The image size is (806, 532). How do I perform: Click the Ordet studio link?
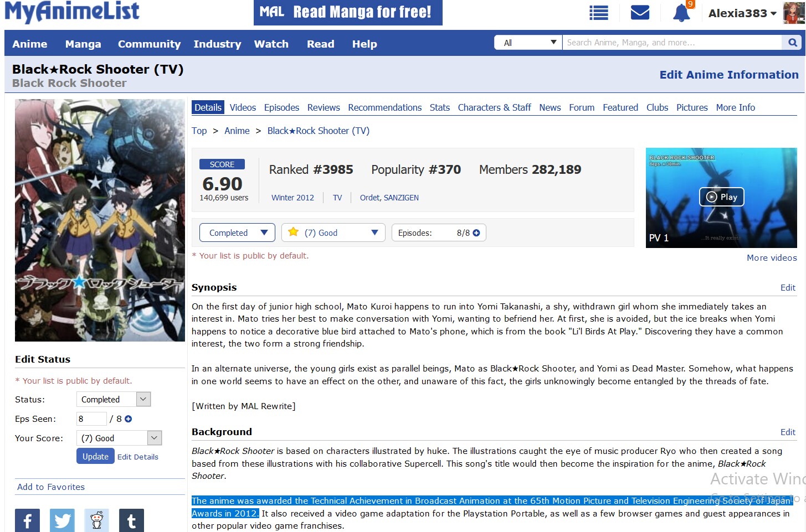pyautogui.click(x=369, y=198)
